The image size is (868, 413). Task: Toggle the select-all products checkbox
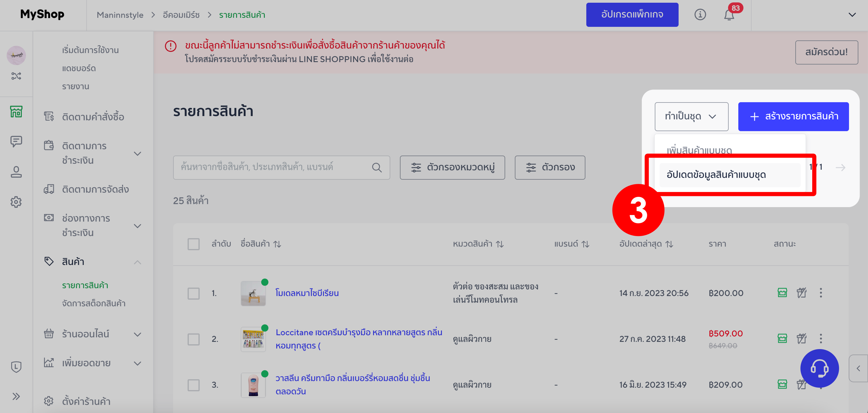tap(193, 244)
